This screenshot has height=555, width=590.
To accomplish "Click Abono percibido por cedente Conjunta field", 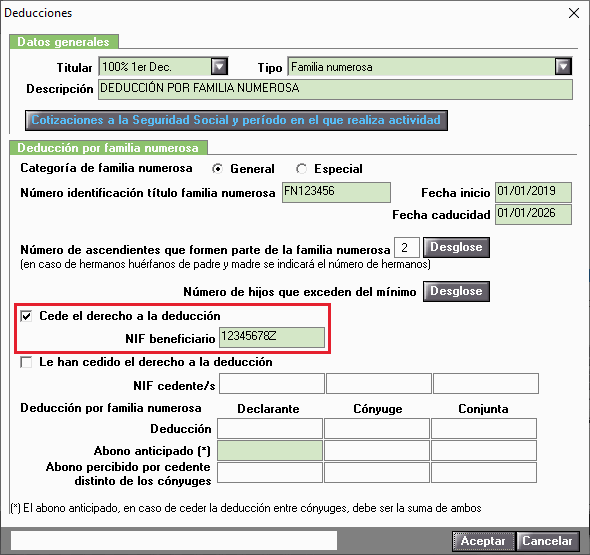I will [x=484, y=473].
